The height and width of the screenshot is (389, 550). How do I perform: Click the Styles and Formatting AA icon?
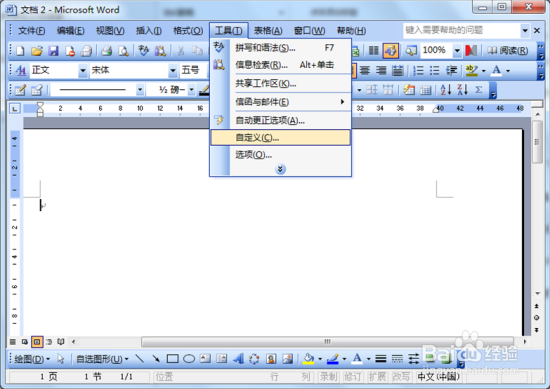pyautogui.click(x=21, y=71)
